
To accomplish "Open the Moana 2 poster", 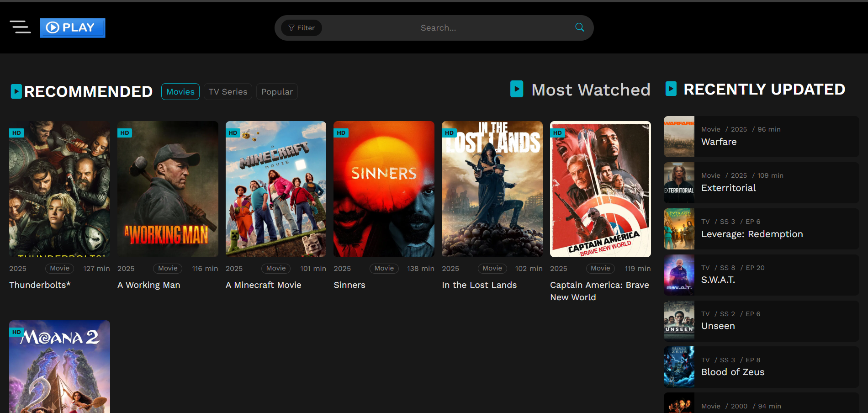I will pyautogui.click(x=59, y=367).
